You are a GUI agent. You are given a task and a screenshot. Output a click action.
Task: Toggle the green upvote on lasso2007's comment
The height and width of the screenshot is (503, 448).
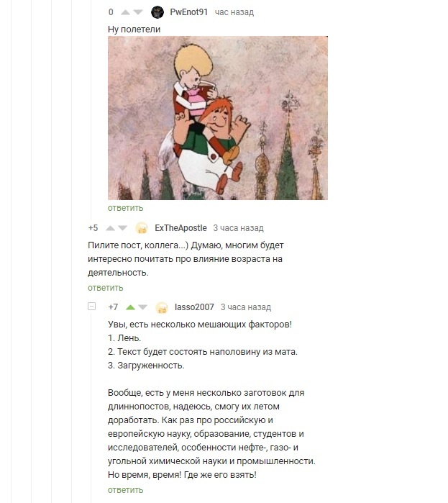coord(130,307)
